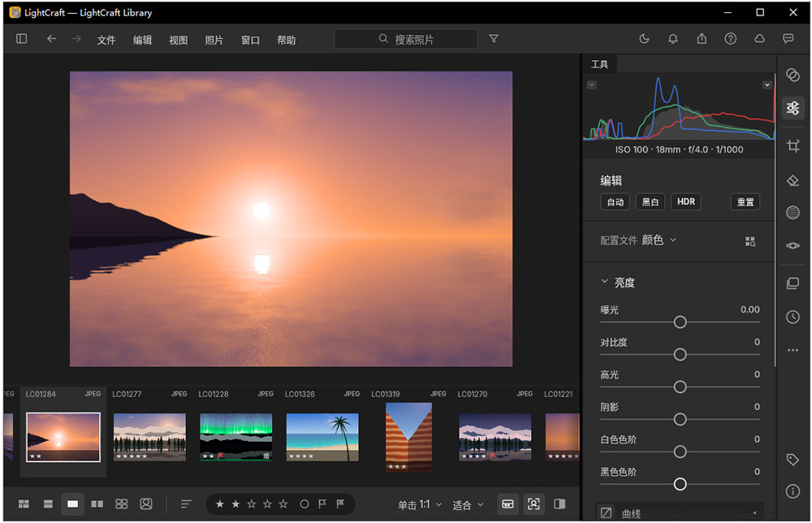Open the history clock icon

(x=793, y=317)
